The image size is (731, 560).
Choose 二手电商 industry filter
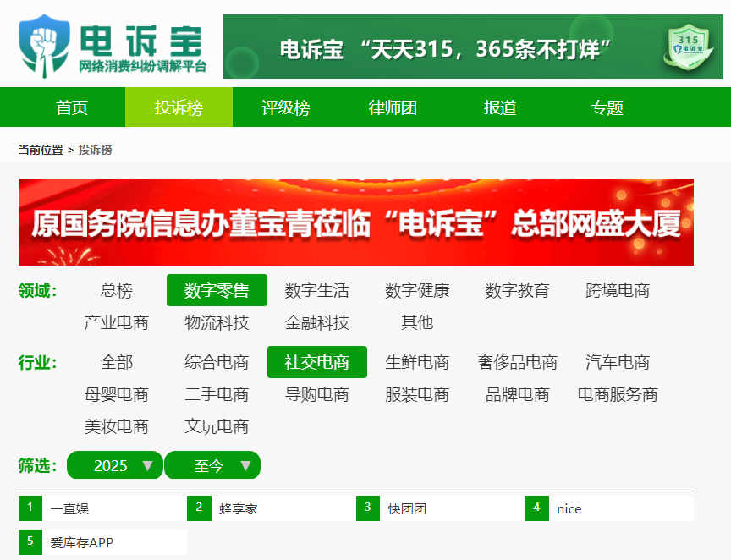pos(217,394)
